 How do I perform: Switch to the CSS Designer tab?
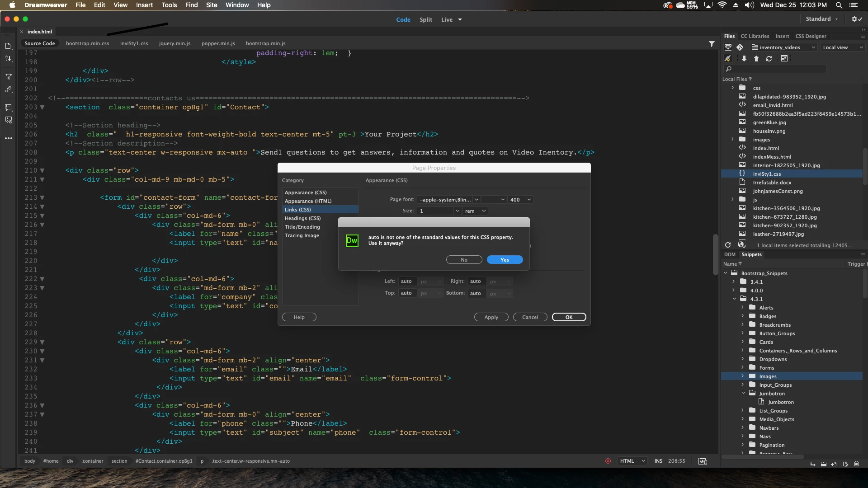811,36
